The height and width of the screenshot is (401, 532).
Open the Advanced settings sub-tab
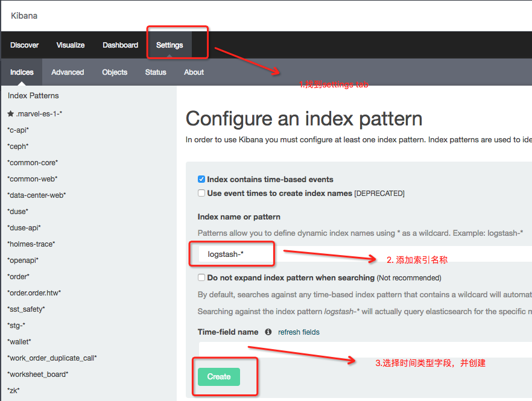pyautogui.click(x=68, y=72)
